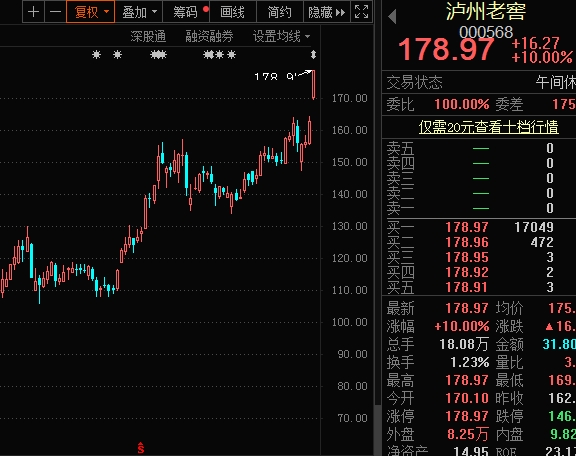This screenshot has width=576, height=456.
Task: Open the 复权 dropdown
Action: coord(91,12)
